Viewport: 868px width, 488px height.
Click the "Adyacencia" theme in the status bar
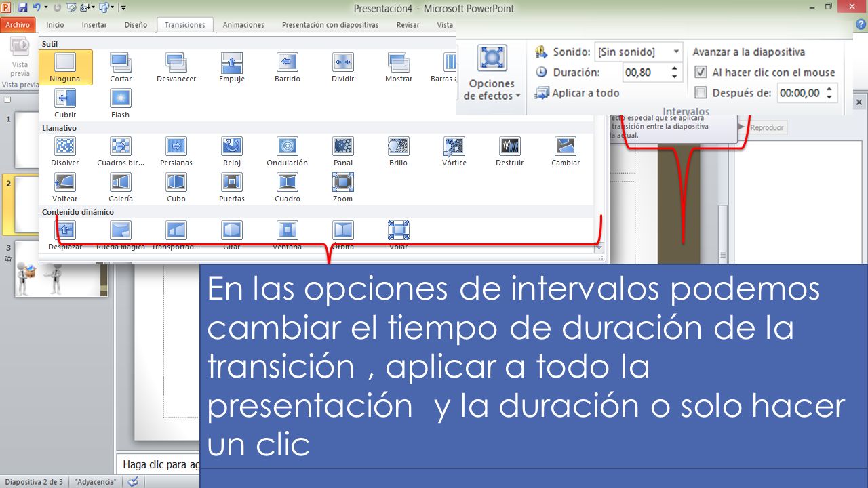pyautogui.click(x=95, y=481)
